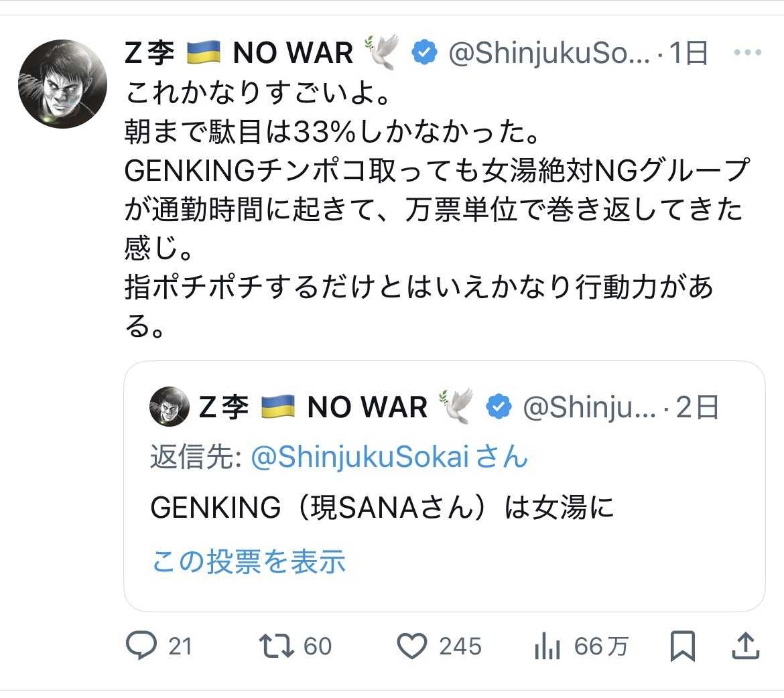Click the reply speech bubble icon

coord(141,646)
